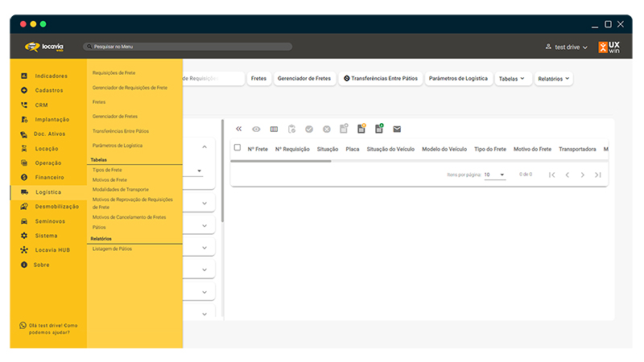Viewport: 644px width, 362px height.
Task: Click spreadsheet icon with green badge
Action: (x=379, y=129)
